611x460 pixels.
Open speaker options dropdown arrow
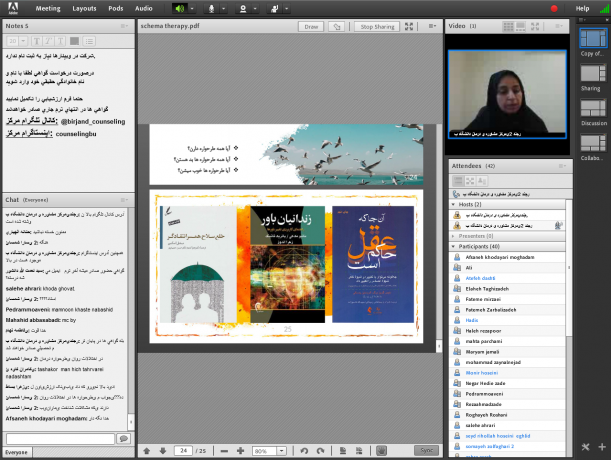coord(192,8)
